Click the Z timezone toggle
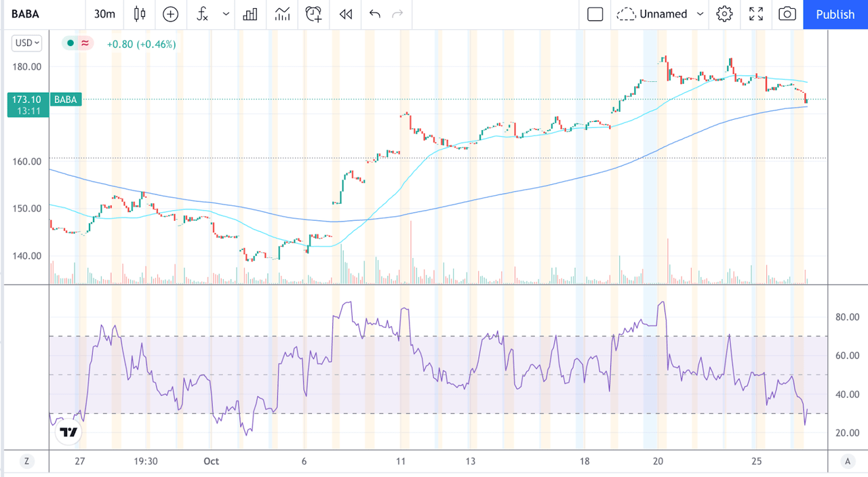868x477 pixels. click(x=26, y=461)
